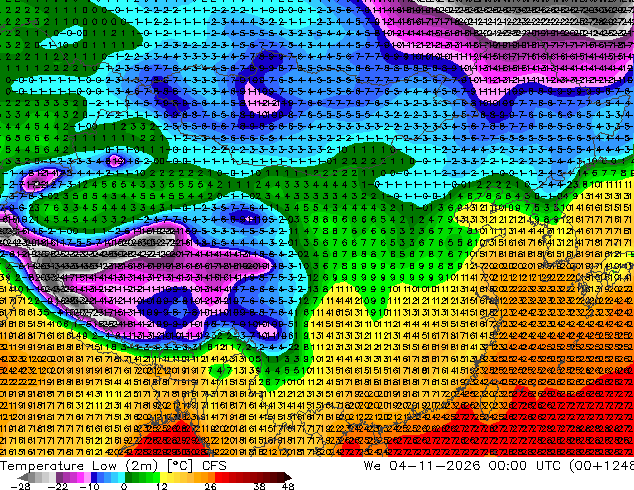
Task: Click the 00:00 UTC time label
Action: pos(524,465)
